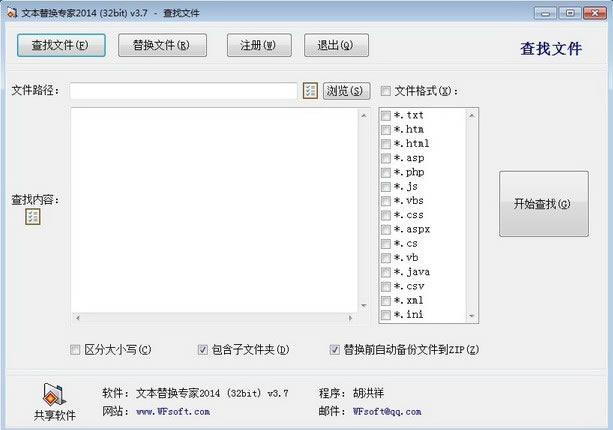Check the *.ini file format
This screenshot has height=430, width=613.
386,315
